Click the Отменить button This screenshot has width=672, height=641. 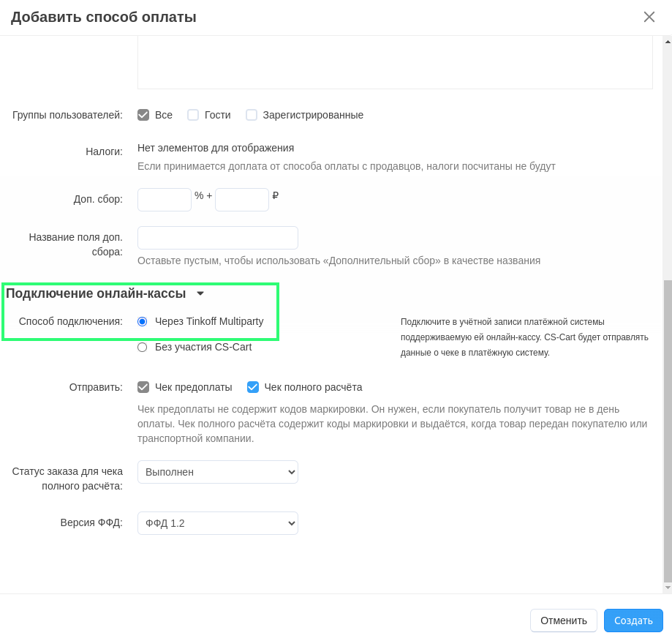point(563,621)
